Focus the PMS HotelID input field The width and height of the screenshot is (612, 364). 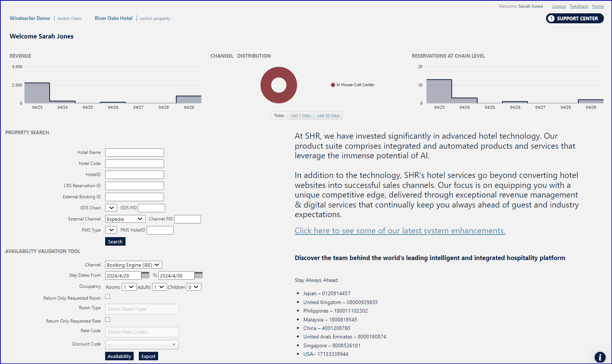tap(160, 230)
